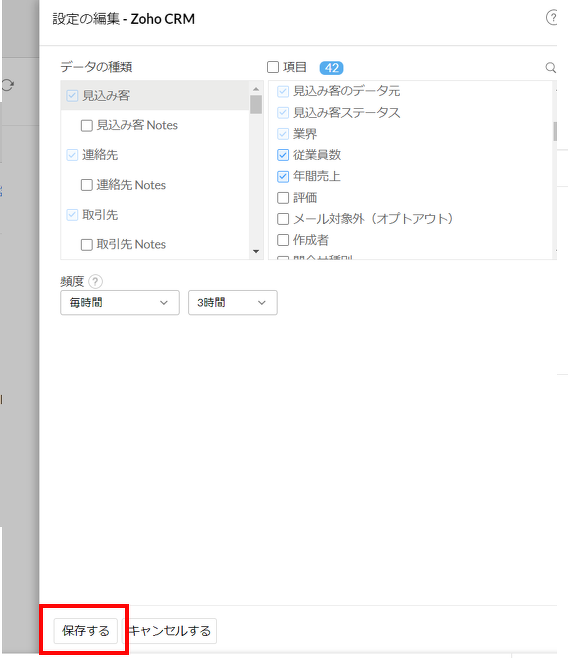568x658 pixels.
Task: Click the search icon above field list
Action: (x=550, y=68)
